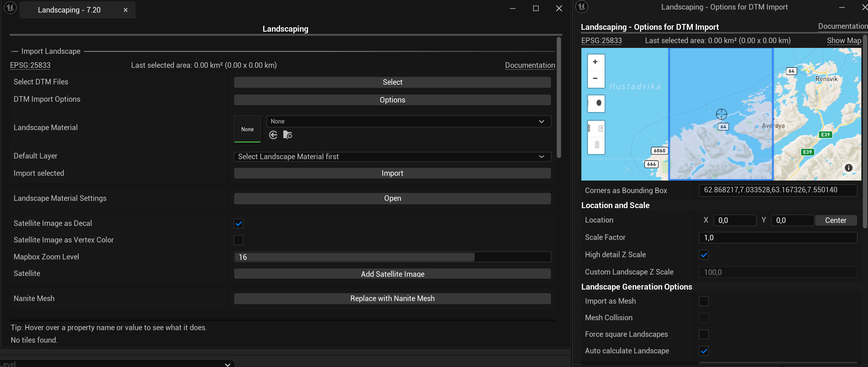Enable Import as Mesh checkbox
This screenshot has height=367, width=868.
[x=704, y=301]
